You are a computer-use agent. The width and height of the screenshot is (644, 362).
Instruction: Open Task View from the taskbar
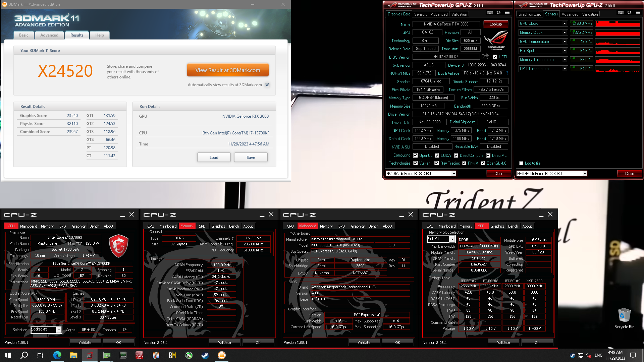[40, 355]
